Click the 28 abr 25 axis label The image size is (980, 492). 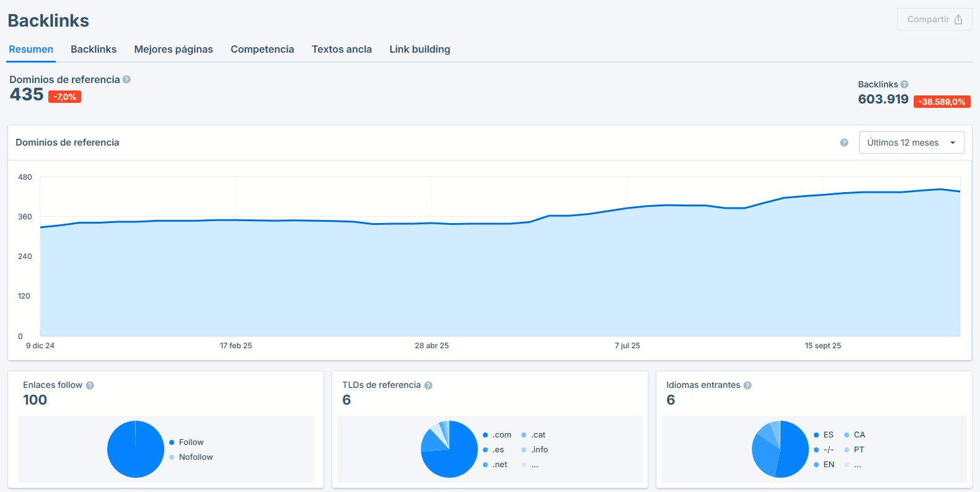click(x=432, y=346)
